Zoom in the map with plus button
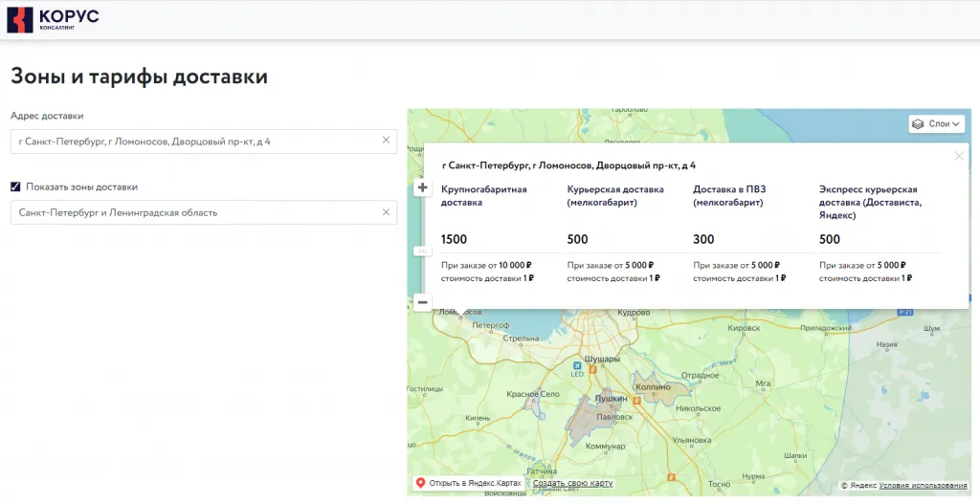Viewport: 980px width, 504px height. tap(422, 188)
